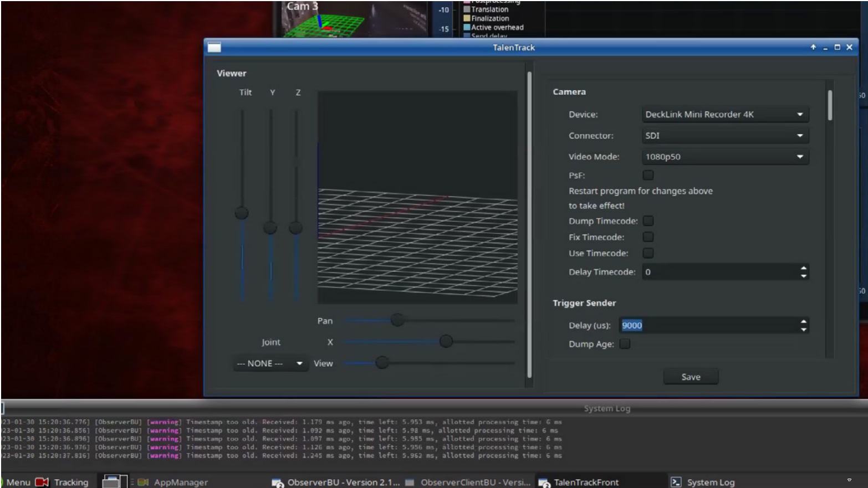Click the AppManager taskbar icon
Screen dimensions: 868x488
point(144,482)
